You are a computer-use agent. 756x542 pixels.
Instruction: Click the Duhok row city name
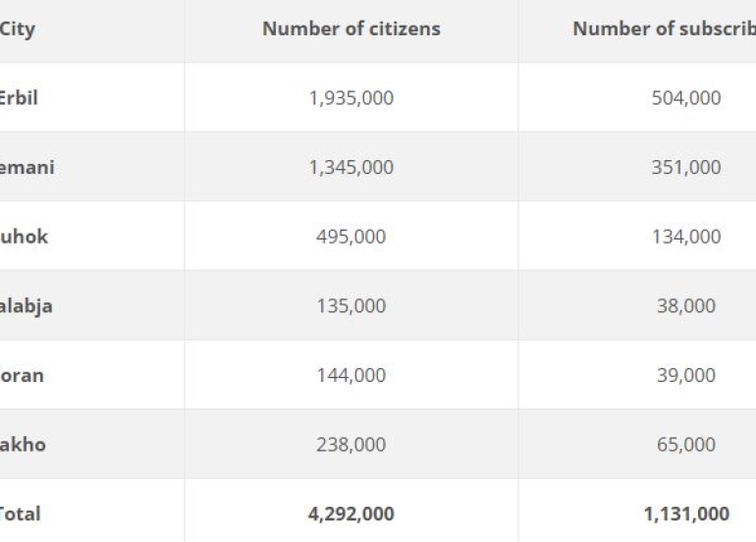24,237
